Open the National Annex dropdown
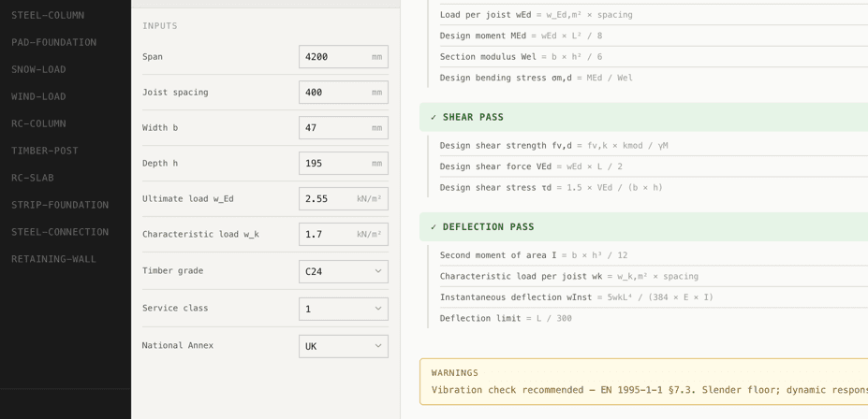 (344, 346)
